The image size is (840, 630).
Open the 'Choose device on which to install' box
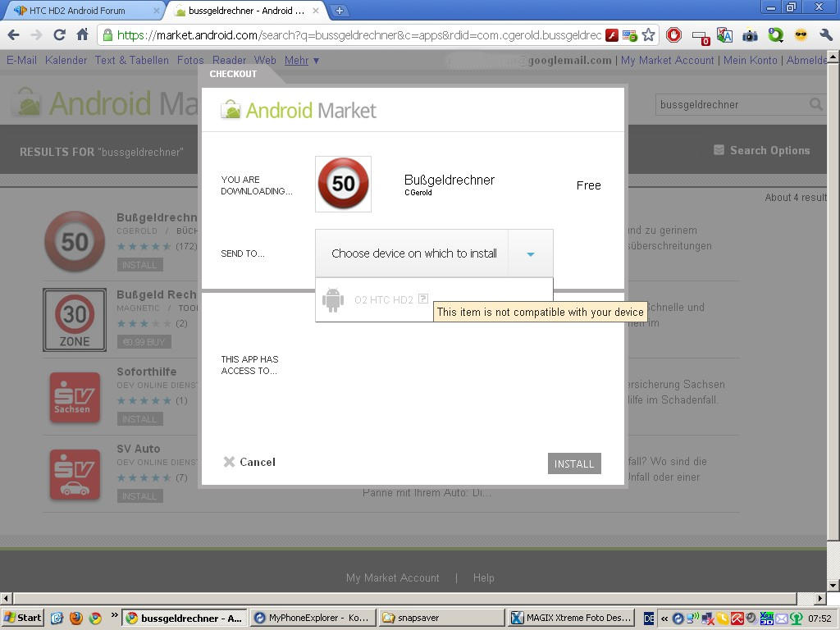(434, 253)
